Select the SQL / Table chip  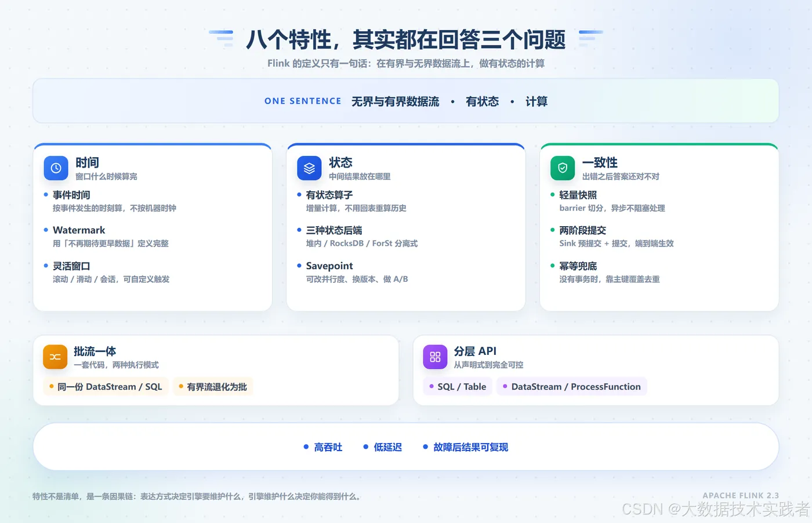[x=458, y=387]
